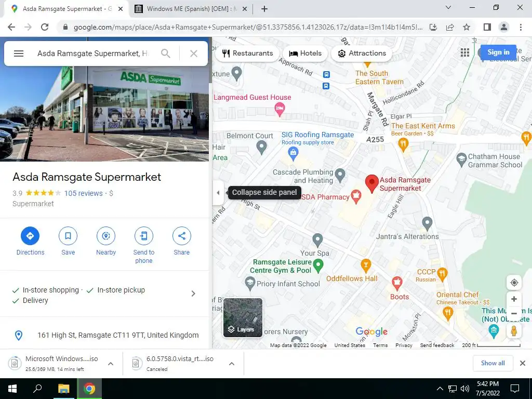Image resolution: width=532 pixels, height=399 pixels.
Task: Open Windows Start menu
Action: click(12, 389)
